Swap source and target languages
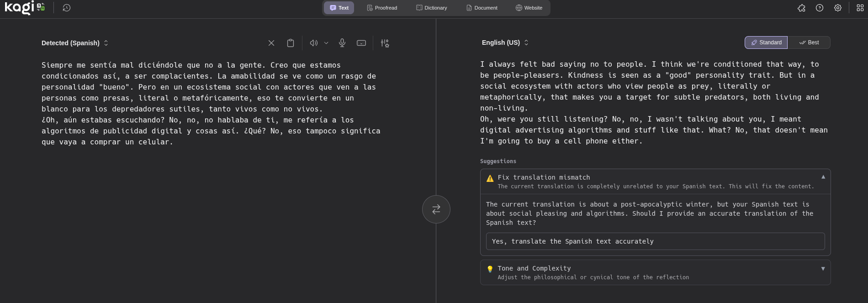The image size is (868, 303). tap(436, 209)
